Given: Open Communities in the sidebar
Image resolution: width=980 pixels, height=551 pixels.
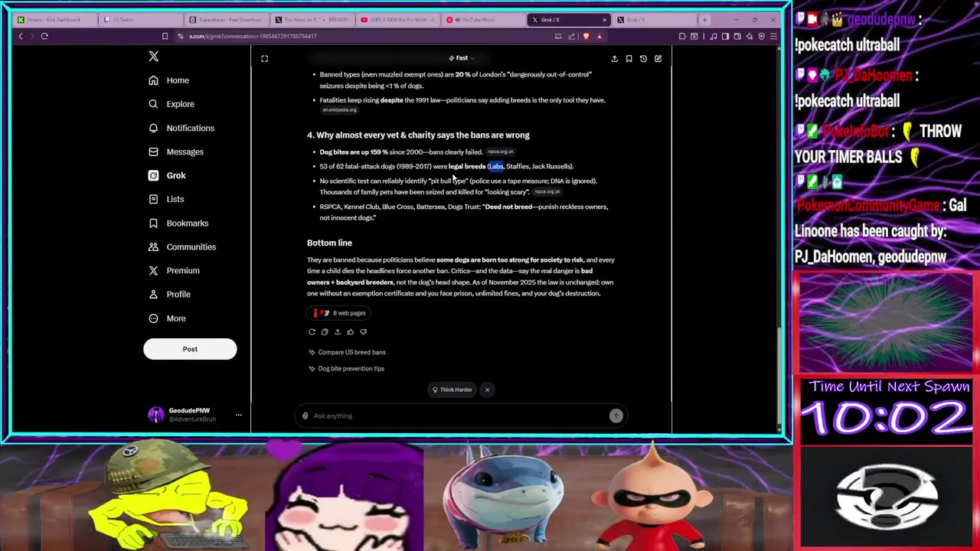Looking at the screenshot, I should tap(182, 246).
